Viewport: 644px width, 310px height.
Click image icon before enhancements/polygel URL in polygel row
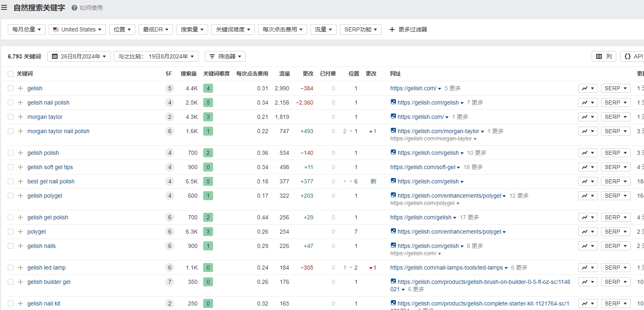[393, 231]
